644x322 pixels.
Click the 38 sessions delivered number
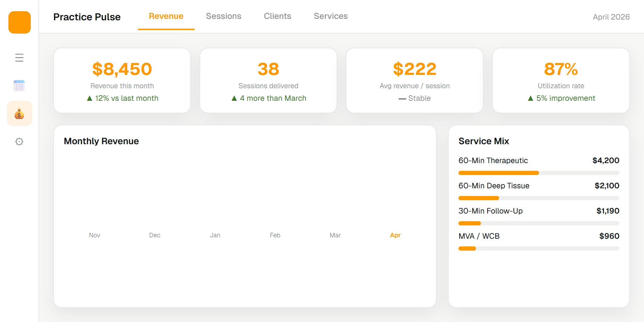click(268, 69)
